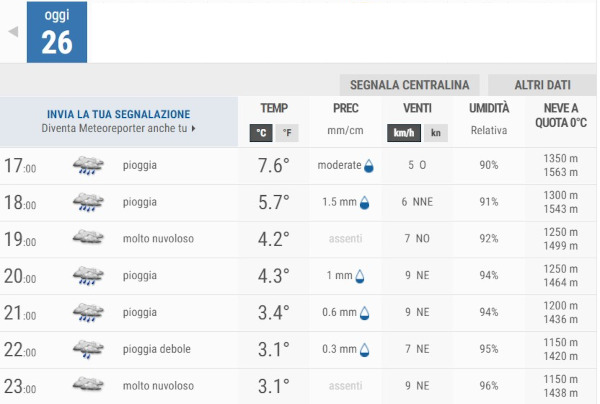
Task: Switch wind speed to knots (kn)
Action: [435, 133]
